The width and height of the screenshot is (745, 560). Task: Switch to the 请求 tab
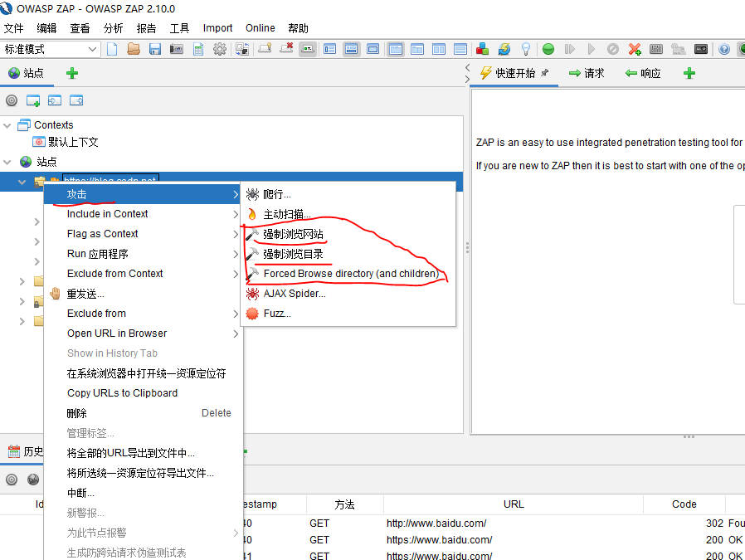(x=587, y=73)
